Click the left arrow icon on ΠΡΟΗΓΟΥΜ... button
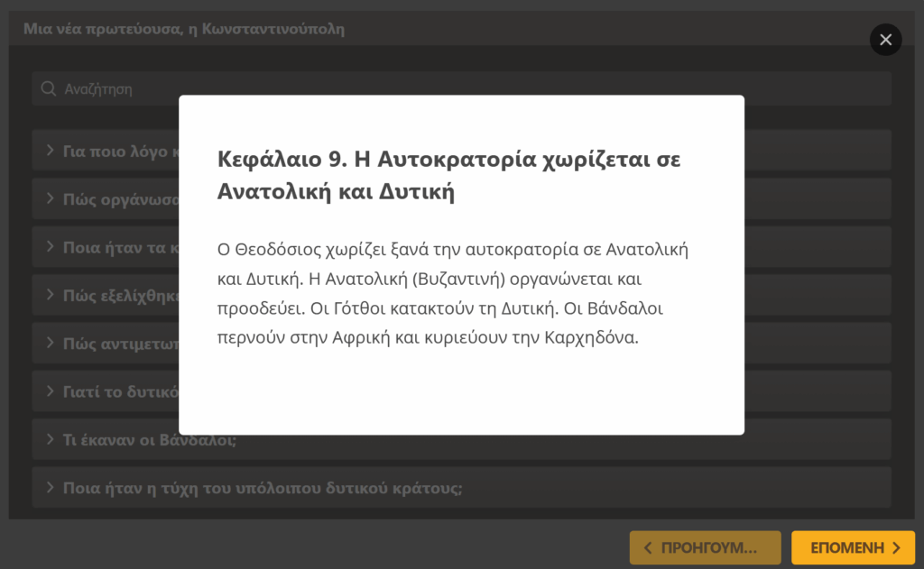The image size is (924, 569). (x=648, y=547)
